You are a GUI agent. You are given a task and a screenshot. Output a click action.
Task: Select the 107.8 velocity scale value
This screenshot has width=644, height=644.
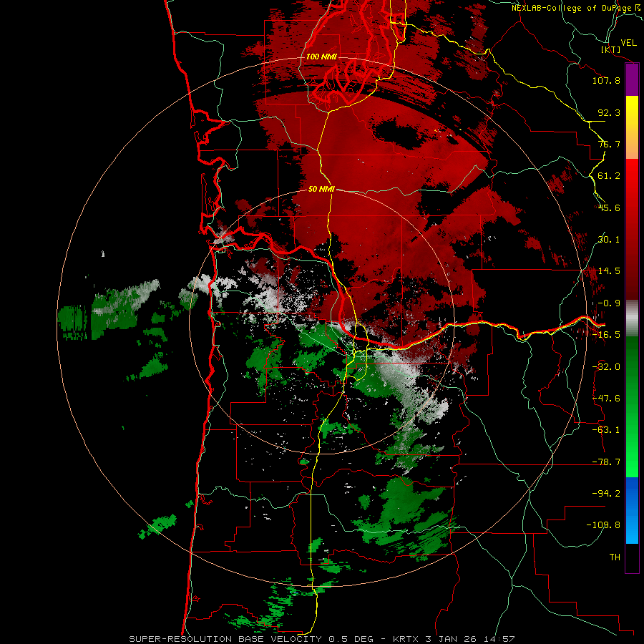tap(606, 80)
